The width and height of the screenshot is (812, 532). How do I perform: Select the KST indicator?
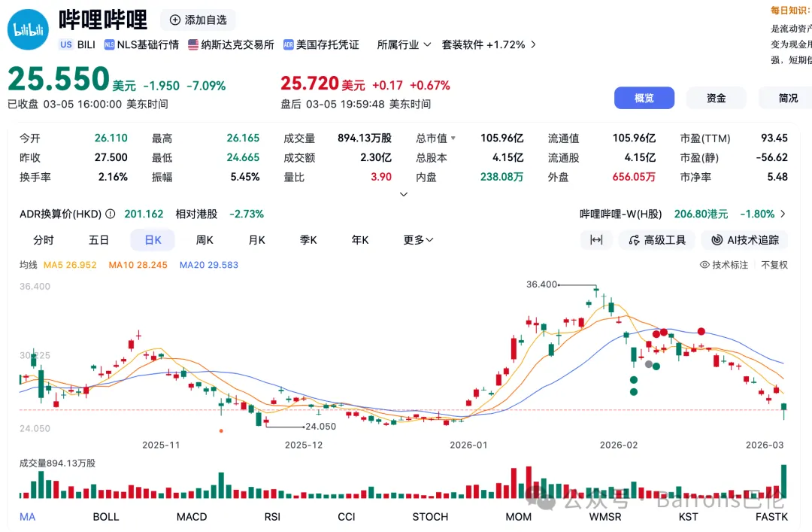pos(688,516)
